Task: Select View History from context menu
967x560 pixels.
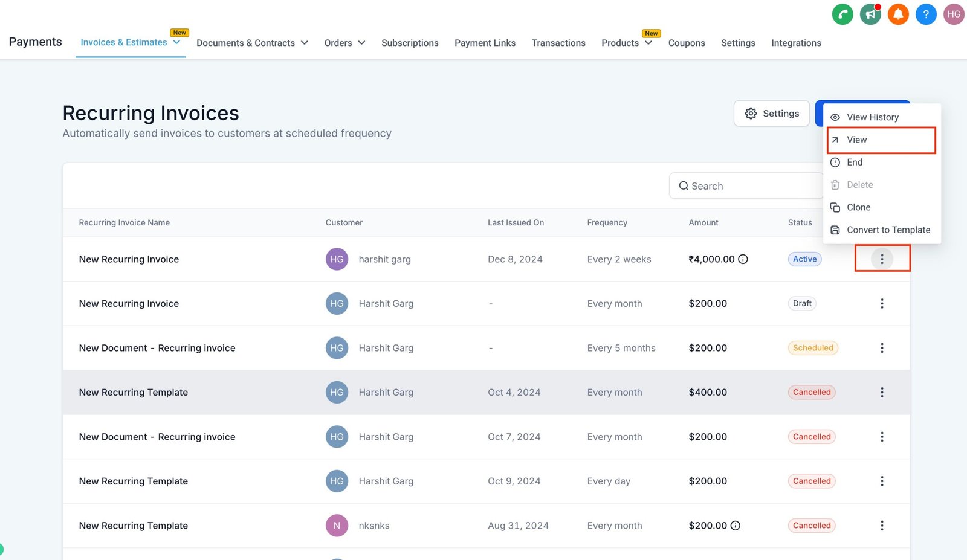Action: 872,117
